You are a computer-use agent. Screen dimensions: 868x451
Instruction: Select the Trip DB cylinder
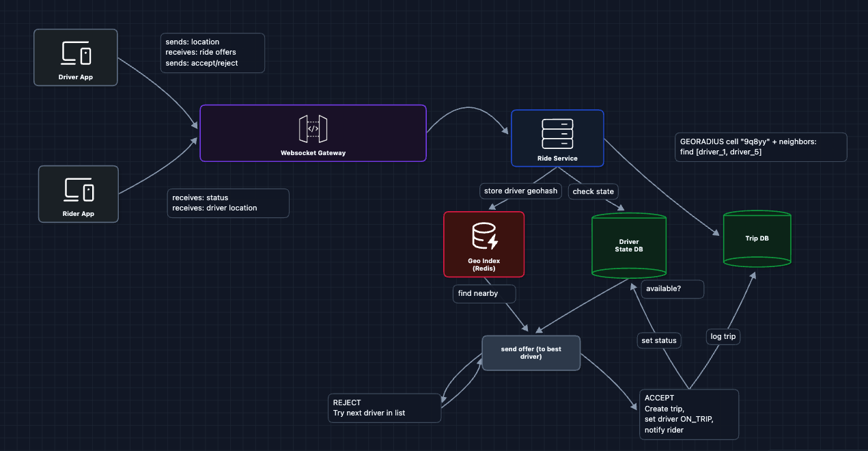pos(757,238)
